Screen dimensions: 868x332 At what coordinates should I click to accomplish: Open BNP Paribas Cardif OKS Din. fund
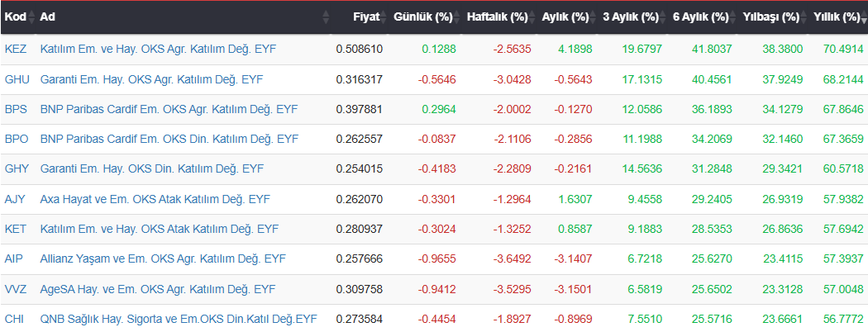click(x=169, y=139)
